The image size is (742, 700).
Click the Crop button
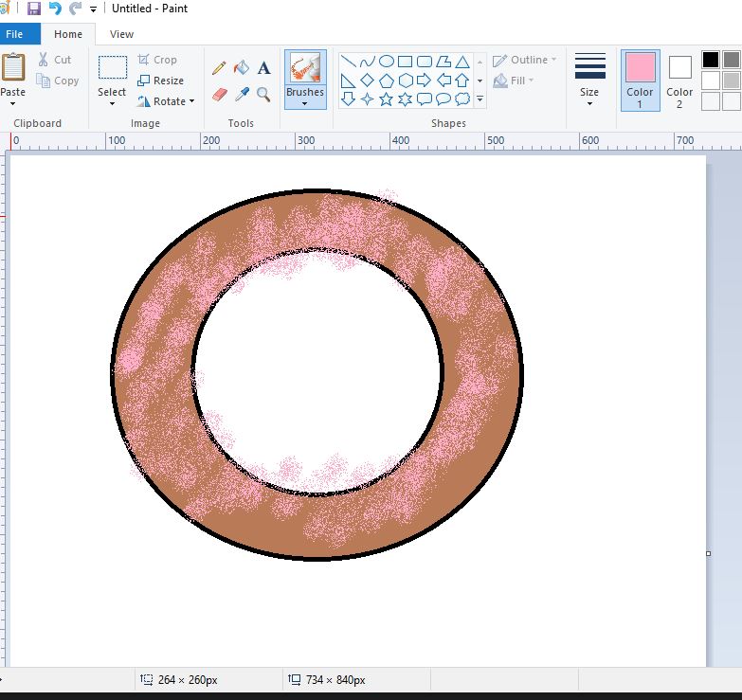[157, 60]
